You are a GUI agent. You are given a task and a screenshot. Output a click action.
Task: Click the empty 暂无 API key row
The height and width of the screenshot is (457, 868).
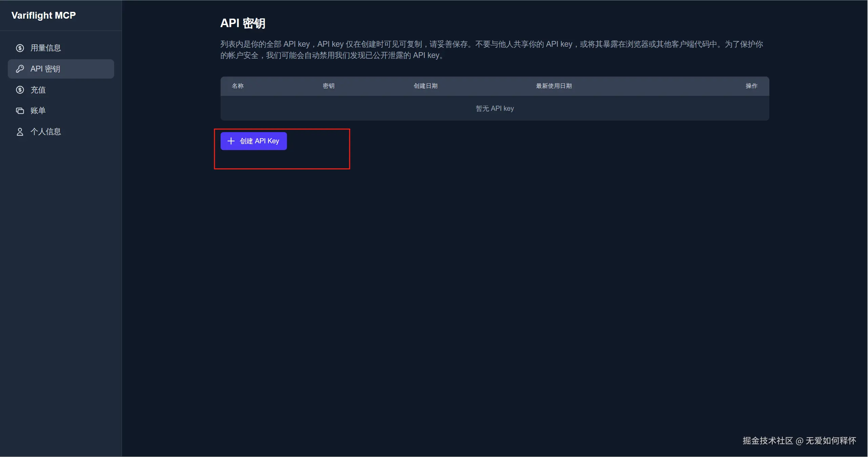click(x=495, y=108)
